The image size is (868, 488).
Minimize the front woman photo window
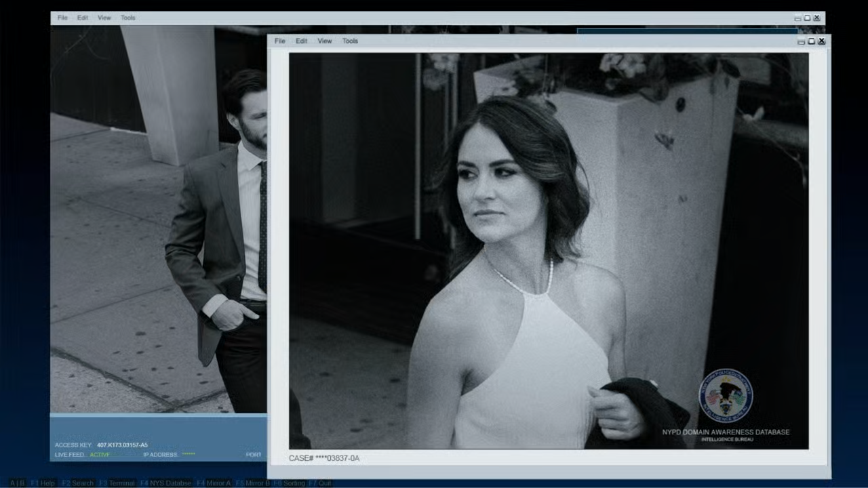[x=801, y=42]
